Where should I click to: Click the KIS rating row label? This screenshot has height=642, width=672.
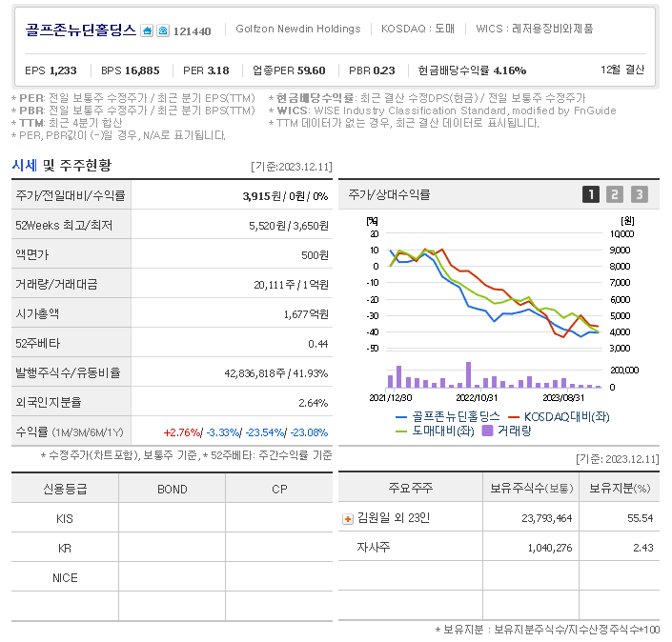coord(65,519)
